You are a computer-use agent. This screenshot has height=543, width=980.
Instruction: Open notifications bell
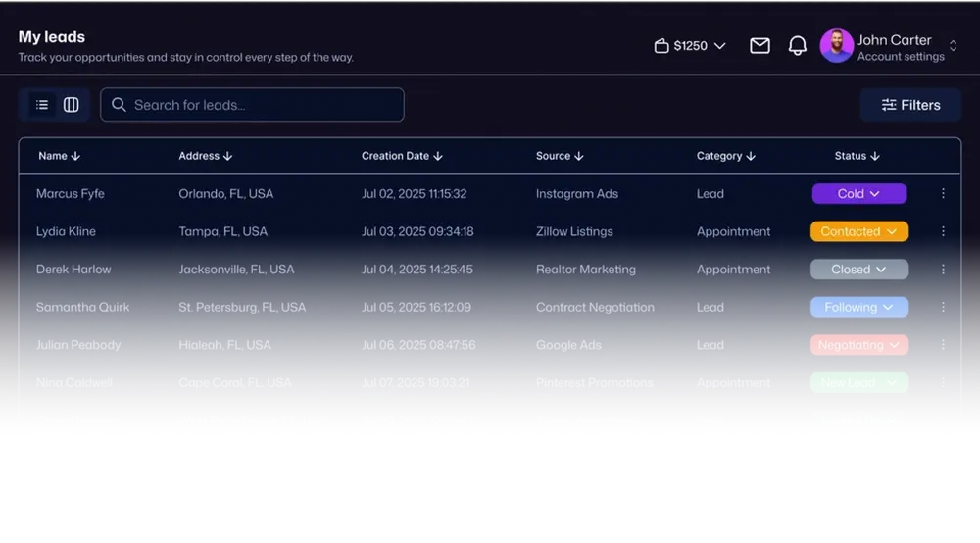tap(797, 46)
